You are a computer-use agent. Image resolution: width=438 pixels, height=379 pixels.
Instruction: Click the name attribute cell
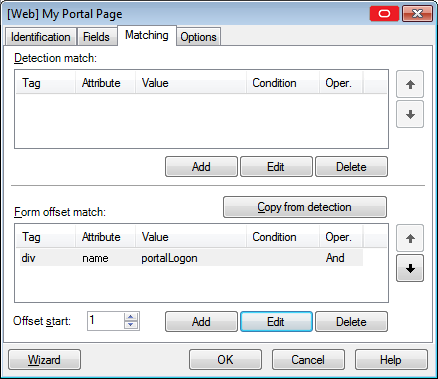(x=95, y=258)
